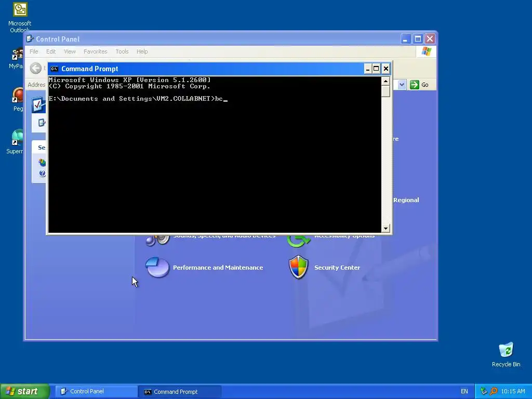Screen dimensions: 532x399
Task: Open the Help menu in Control Panel
Action: click(x=142, y=51)
